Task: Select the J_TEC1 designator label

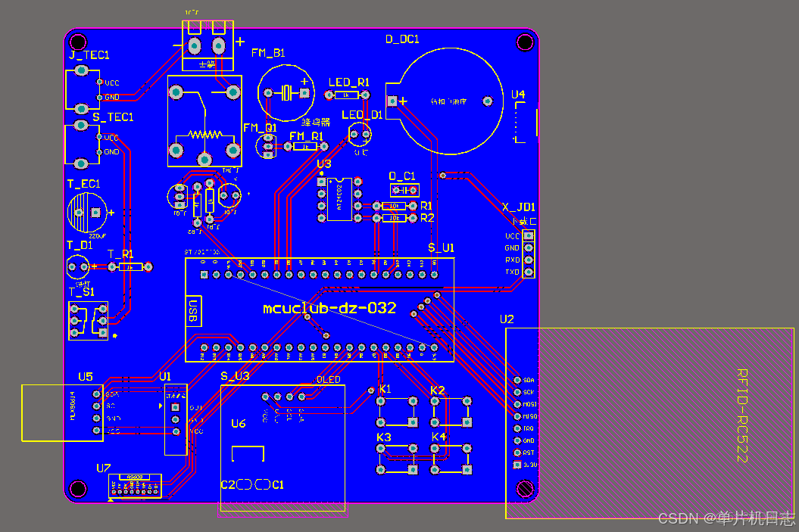Action: (89, 55)
